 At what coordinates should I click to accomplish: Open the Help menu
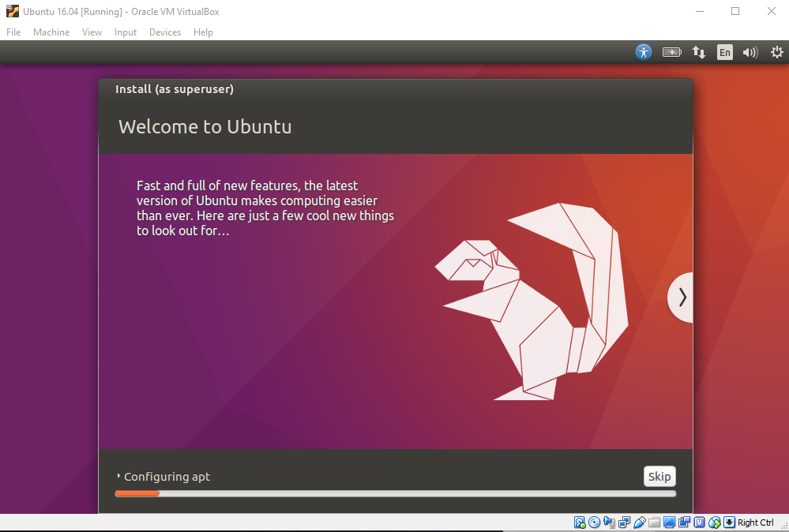point(203,32)
